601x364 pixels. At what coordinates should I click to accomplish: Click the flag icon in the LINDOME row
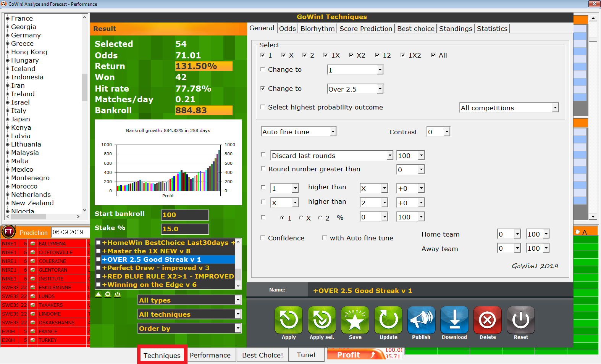coord(33,314)
